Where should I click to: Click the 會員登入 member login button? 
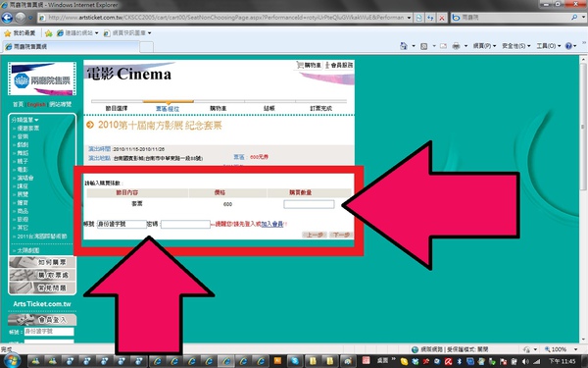click(42, 320)
